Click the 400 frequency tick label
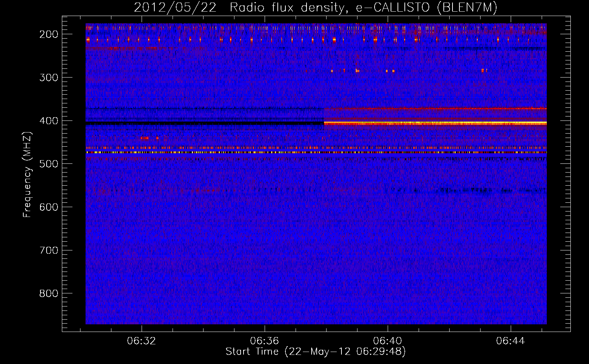Screen dimensions: 589x364 (x=48, y=120)
